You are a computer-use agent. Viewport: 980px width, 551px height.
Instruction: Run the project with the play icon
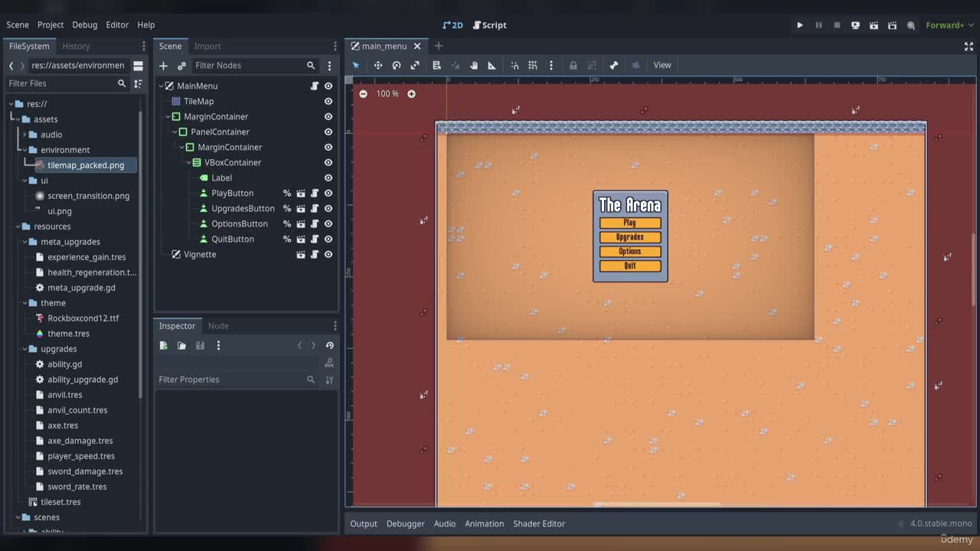point(800,25)
